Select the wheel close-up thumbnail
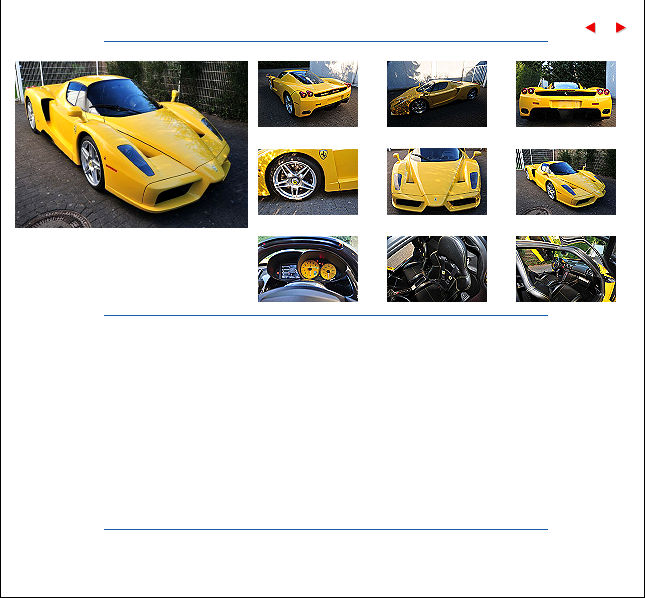Image resolution: width=645 pixels, height=598 pixels. 308,182
